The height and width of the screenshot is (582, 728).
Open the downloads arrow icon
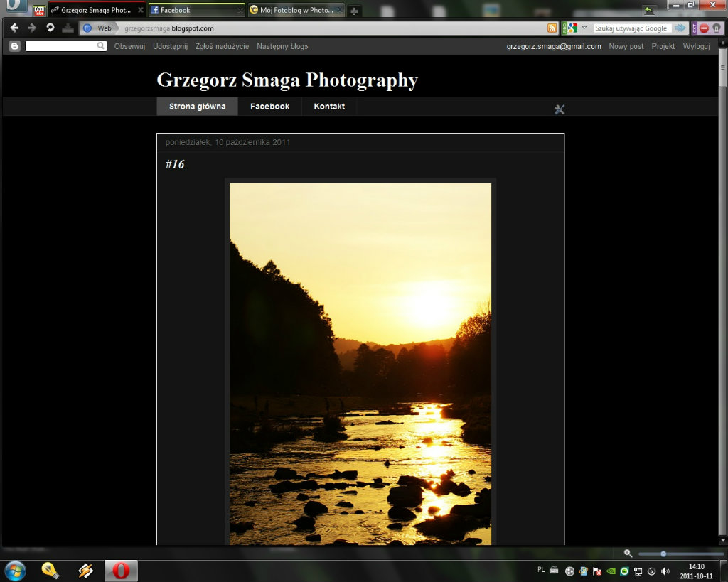[x=68, y=28]
